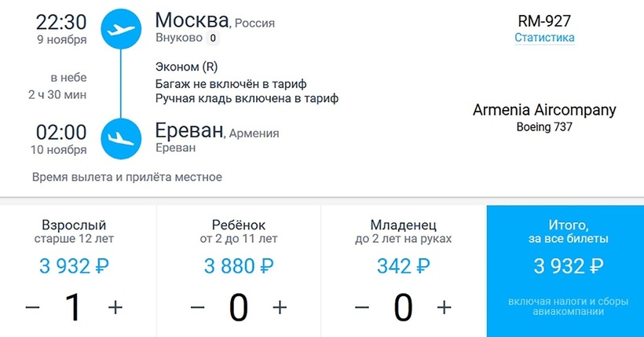Viewport: 644px width, 337px height.
Task: Click the departure airplane icon for Москва
Action: (120, 30)
